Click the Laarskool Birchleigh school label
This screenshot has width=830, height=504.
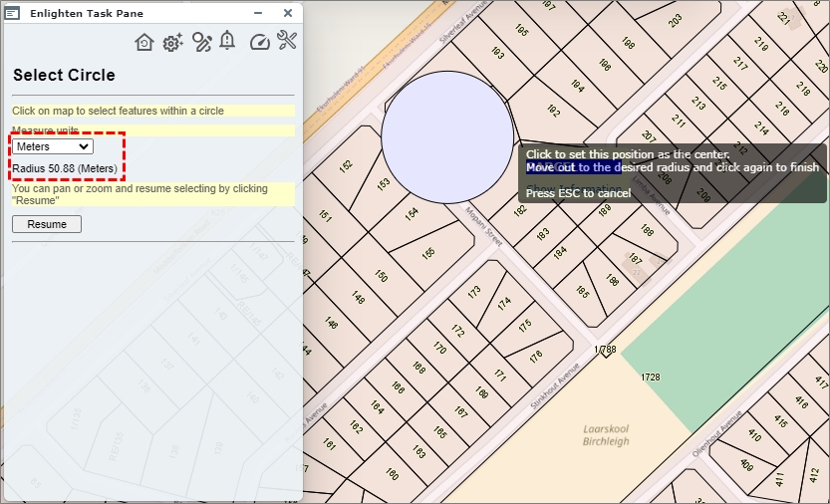click(x=606, y=435)
